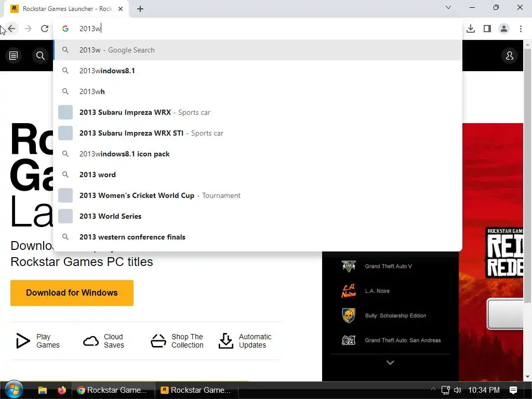Choose '2013 western conference finals' suggestion
This screenshot has width=532, height=399.
point(258,237)
